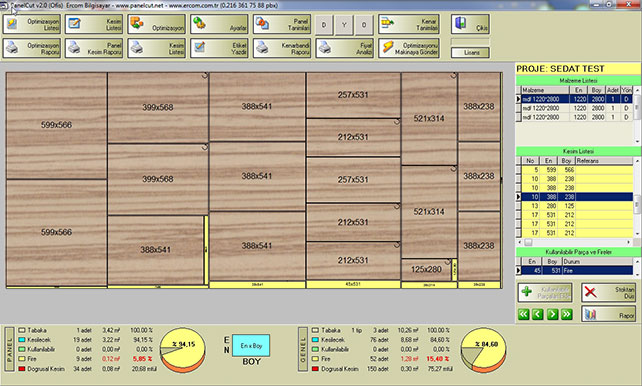This screenshot has height=386, width=642.
Task: Click Optimizasyonu Makinaya Gönder
Action: pyautogui.click(x=409, y=48)
